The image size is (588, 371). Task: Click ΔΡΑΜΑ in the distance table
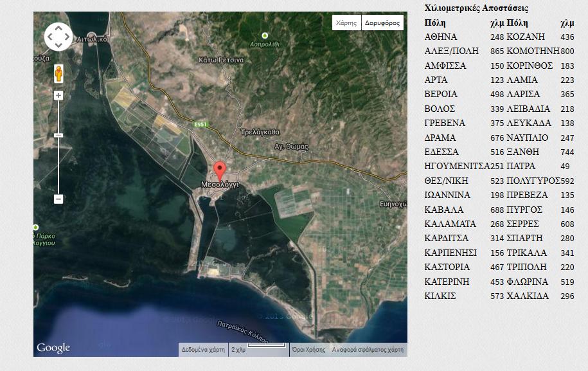(x=440, y=138)
